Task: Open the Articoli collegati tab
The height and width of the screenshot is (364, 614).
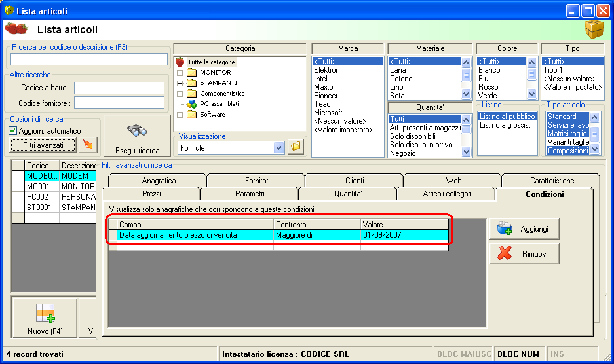Action: click(x=446, y=194)
